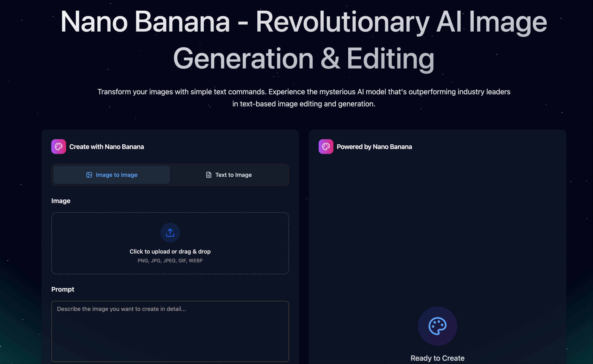The height and width of the screenshot is (364, 593).
Task: Click the palette glyph inside the Ready to Create circle
Action: tap(437, 326)
